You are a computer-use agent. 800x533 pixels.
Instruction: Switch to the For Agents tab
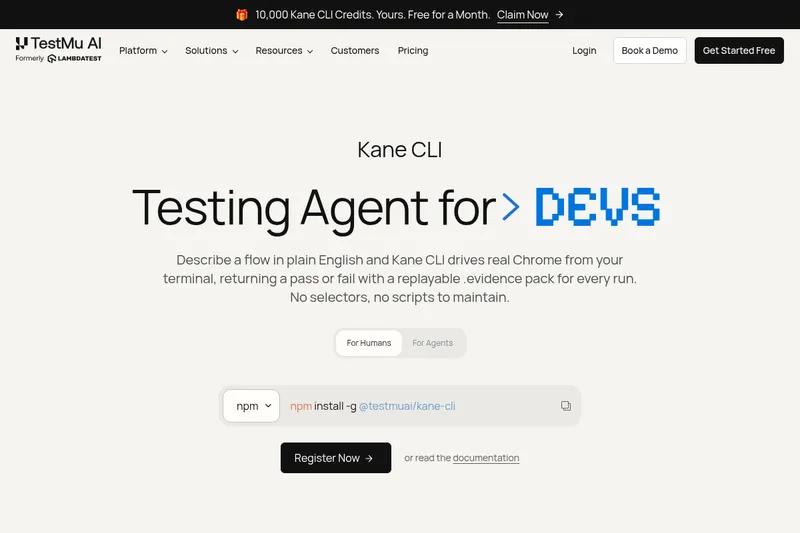433,343
